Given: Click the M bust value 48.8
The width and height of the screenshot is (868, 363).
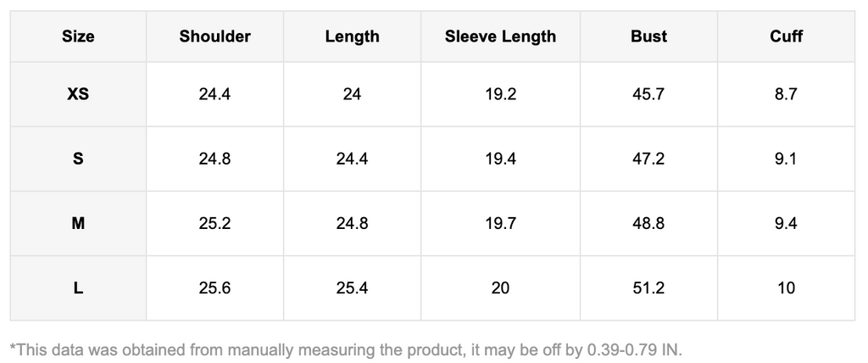Looking at the screenshot, I should [x=648, y=224].
